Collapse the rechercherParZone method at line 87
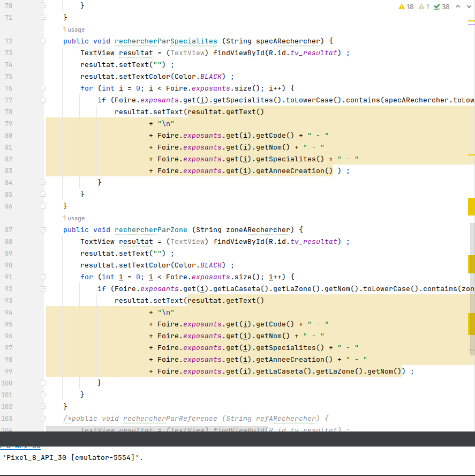This screenshot has height=476, width=475. (x=43, y=230)
